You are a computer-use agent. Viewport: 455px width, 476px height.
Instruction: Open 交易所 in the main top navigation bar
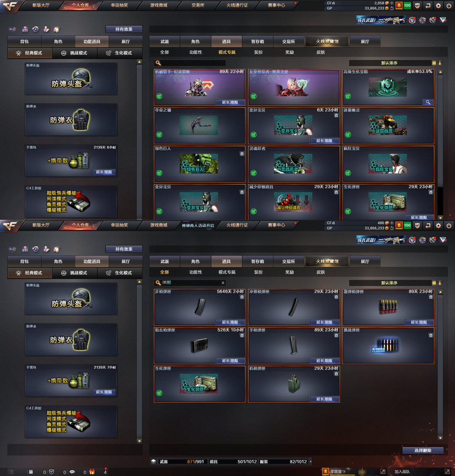point(198,5)
